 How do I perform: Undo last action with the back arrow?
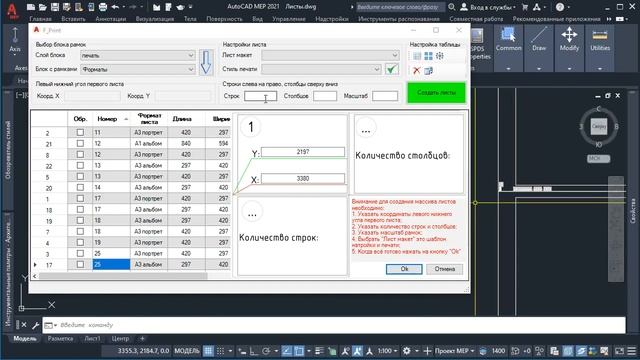(115, 7)
